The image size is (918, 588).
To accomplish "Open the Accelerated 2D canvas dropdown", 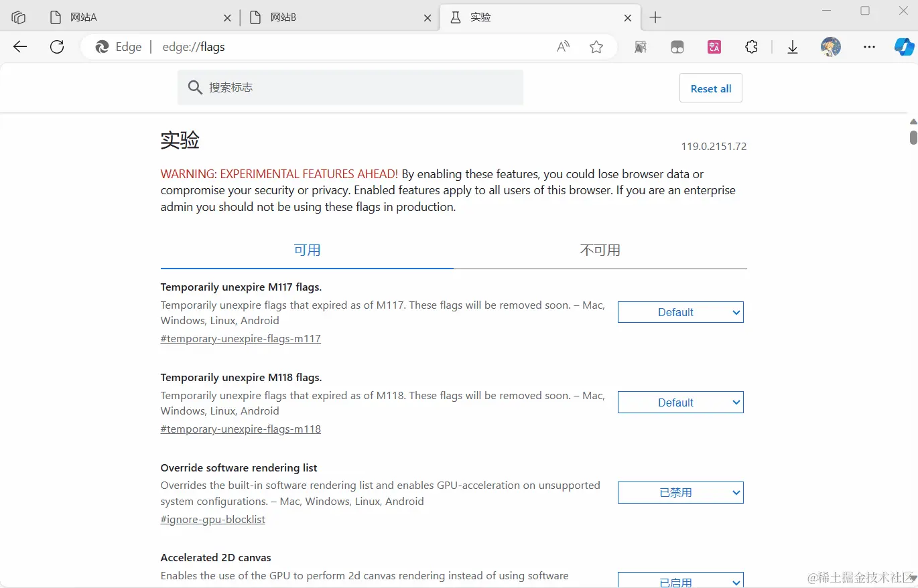I will click(x=680, y=580).
